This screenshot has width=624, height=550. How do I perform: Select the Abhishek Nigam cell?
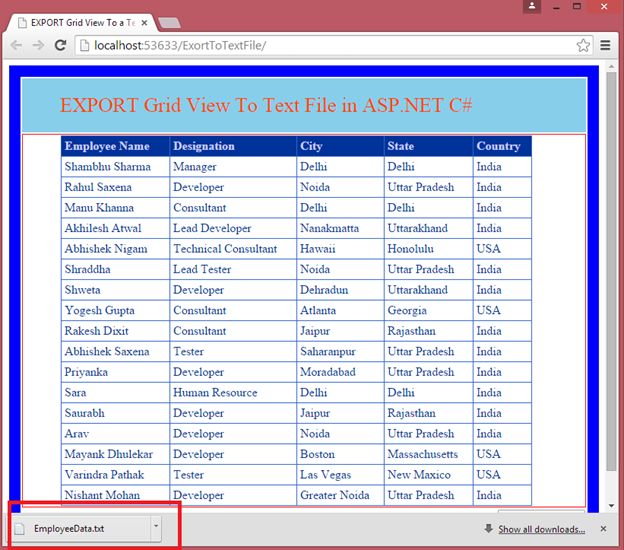tap(115, 249)
